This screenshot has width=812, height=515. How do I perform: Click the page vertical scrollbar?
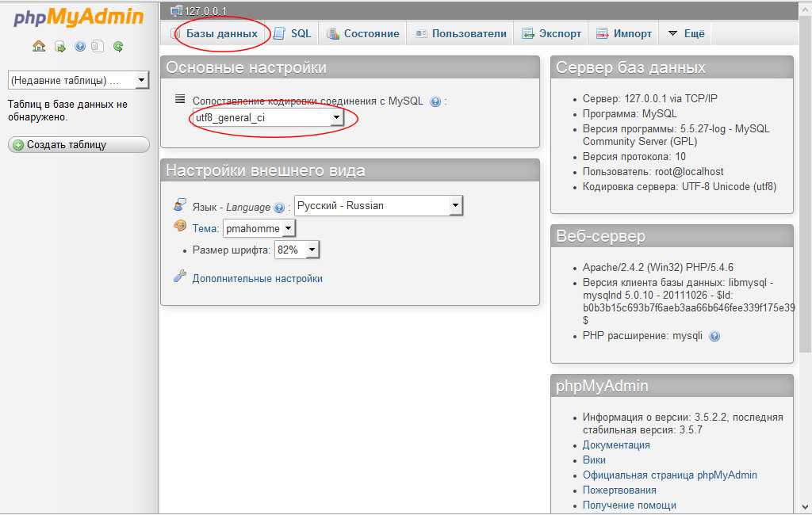click(x=805, y=184)
